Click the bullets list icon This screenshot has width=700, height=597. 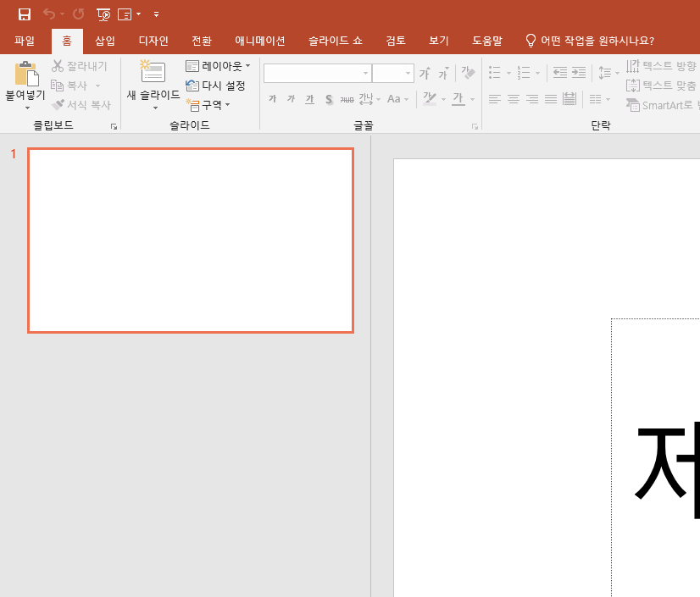point(495,72)
